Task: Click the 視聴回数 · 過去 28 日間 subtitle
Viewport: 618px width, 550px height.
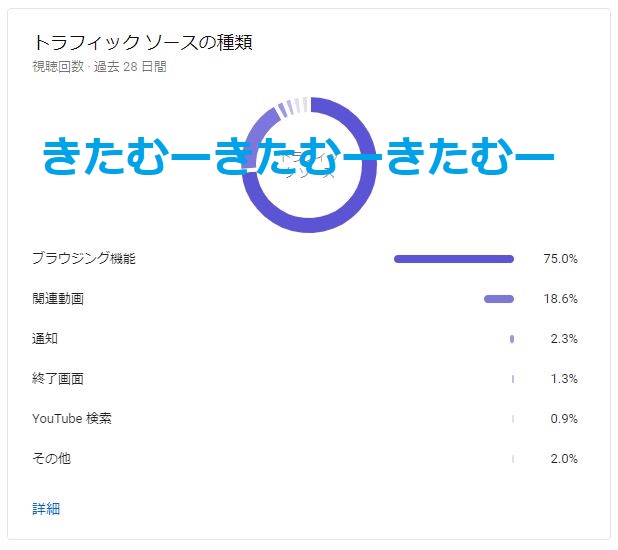Action: click(99, 67)
